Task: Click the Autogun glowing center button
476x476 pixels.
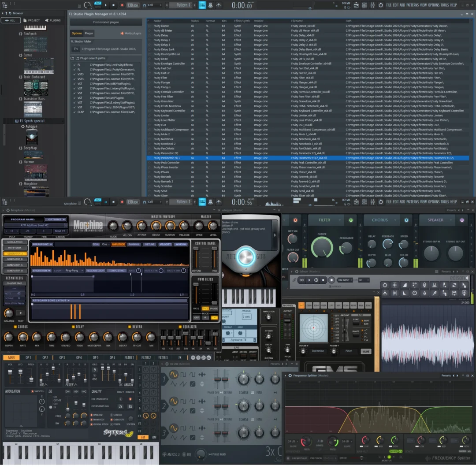Action: [x=246, y=257]
